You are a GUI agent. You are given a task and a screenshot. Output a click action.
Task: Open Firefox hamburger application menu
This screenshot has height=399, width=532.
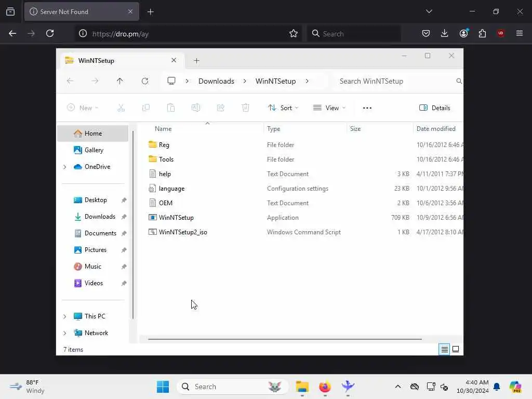tap(520, 33)
